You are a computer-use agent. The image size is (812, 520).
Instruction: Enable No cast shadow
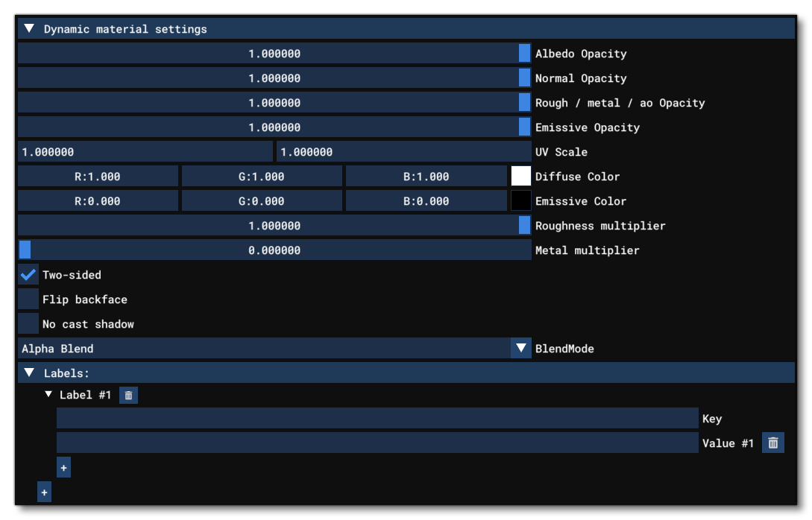[29, 324]
